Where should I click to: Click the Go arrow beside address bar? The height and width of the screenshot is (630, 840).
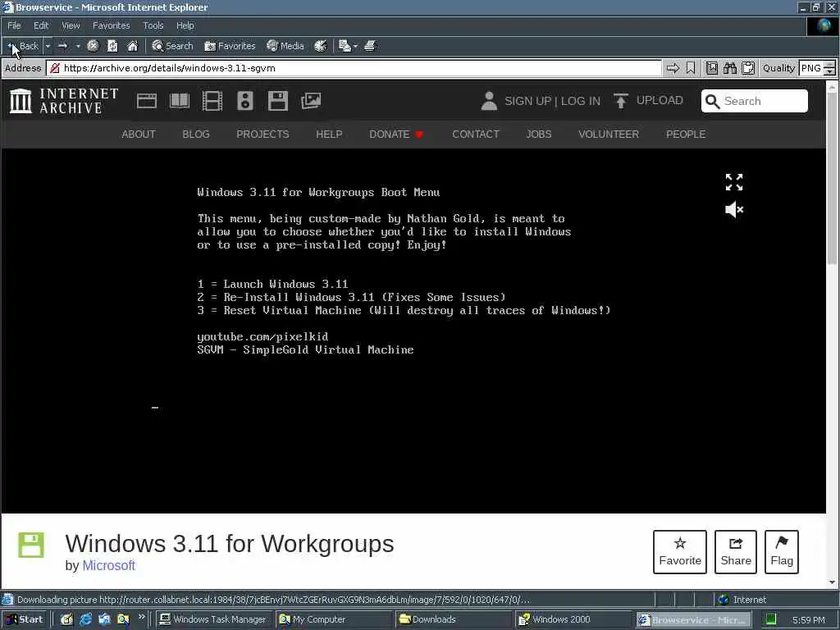(673, 68)
